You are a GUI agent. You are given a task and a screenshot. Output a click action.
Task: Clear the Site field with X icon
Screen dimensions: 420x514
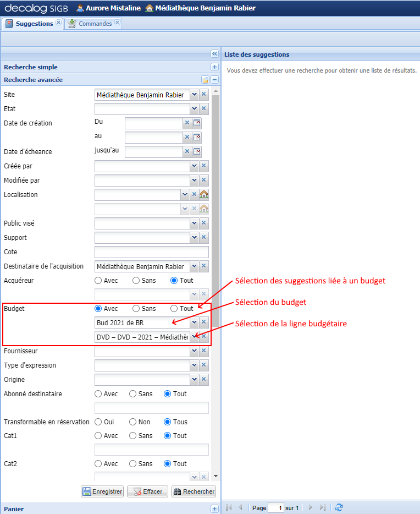click(204, 95)
